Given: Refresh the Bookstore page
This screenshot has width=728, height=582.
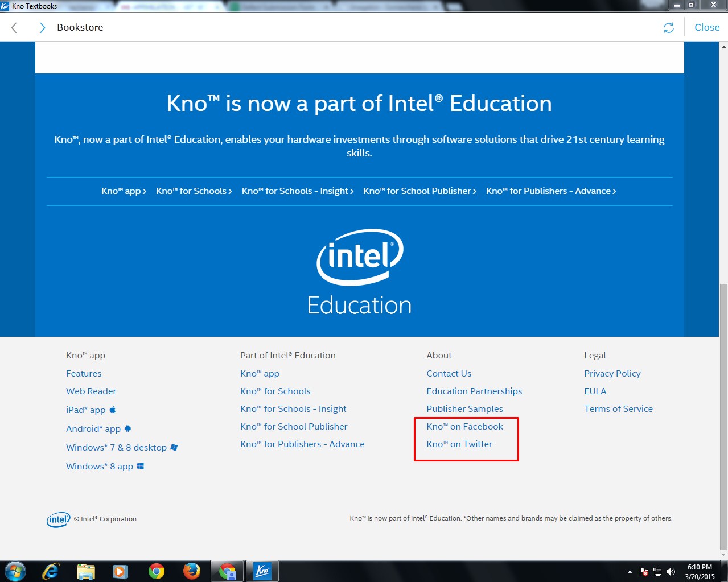Looking at the screenshot, I should pyautogui.click(x=669, y=28).
